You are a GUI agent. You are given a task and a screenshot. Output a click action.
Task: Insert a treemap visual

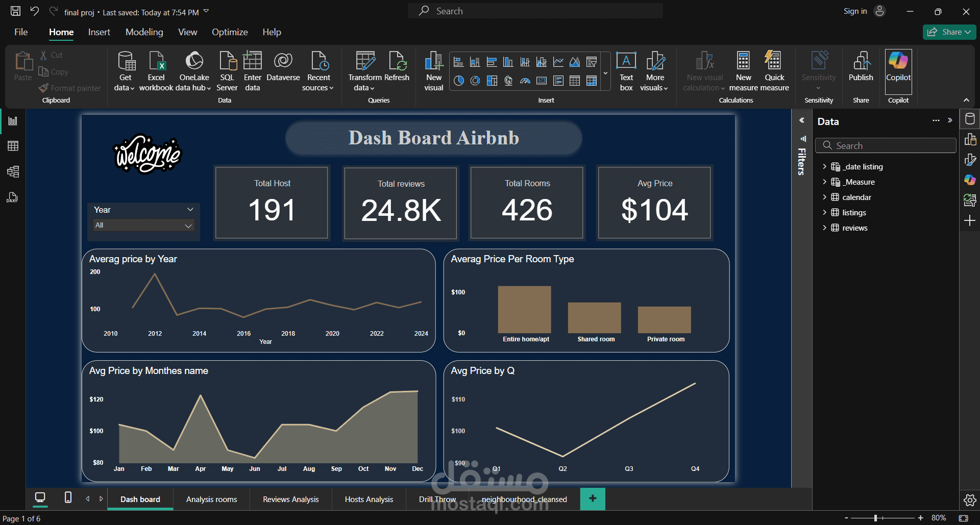click(492, 81)
